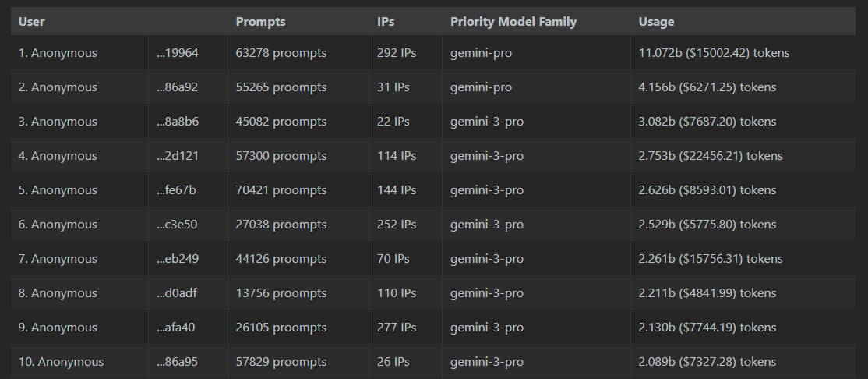This screenshot has height=379, width=868.
Task: Open the user token ending 86a95
Action: 177,363
